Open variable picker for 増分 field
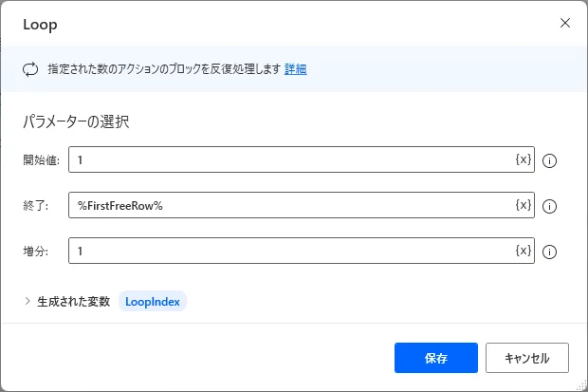 pos(523,251)
